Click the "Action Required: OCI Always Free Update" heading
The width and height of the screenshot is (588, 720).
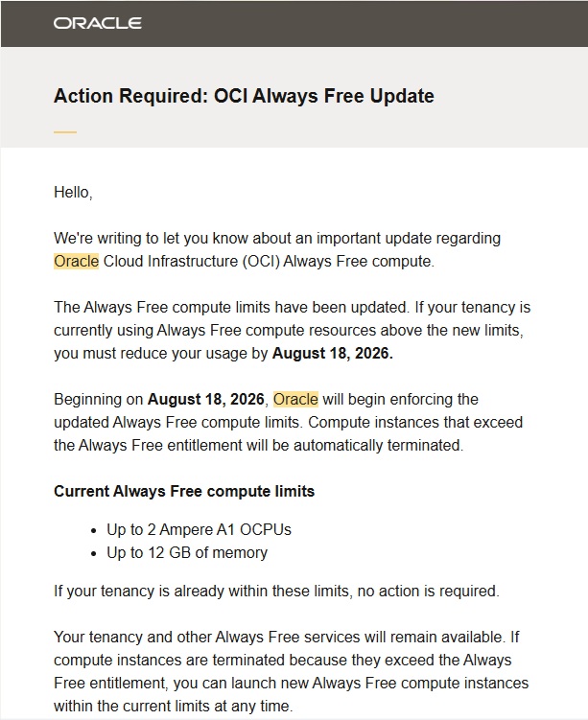tap(244, 96)
